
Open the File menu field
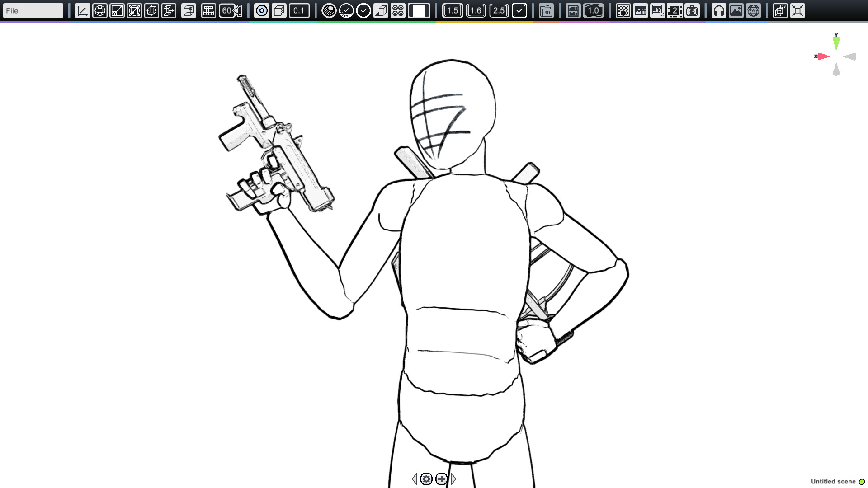pos(33,10)
